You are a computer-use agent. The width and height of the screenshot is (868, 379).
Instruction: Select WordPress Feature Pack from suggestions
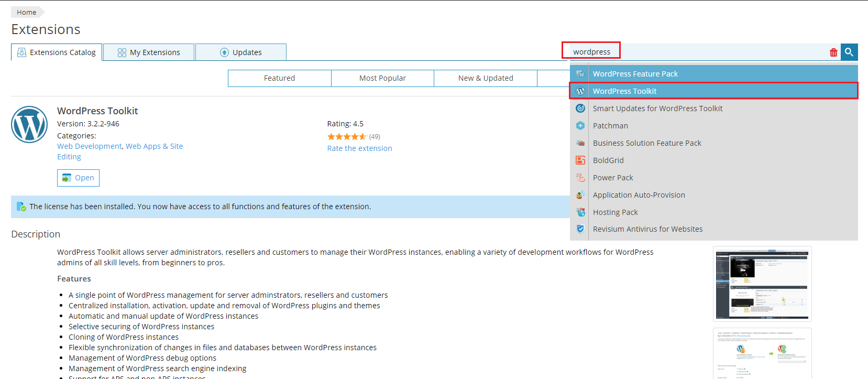(635, 74)
